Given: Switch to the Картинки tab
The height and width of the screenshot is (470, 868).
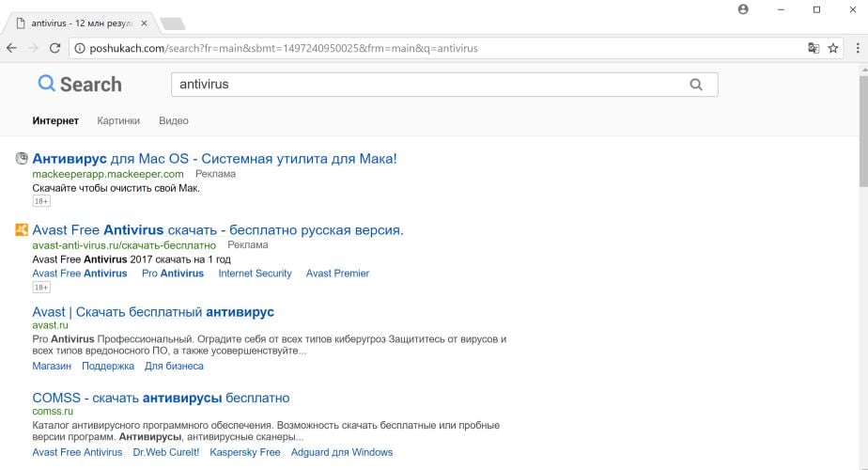Looking at the screenshot, I should [118, 120].
